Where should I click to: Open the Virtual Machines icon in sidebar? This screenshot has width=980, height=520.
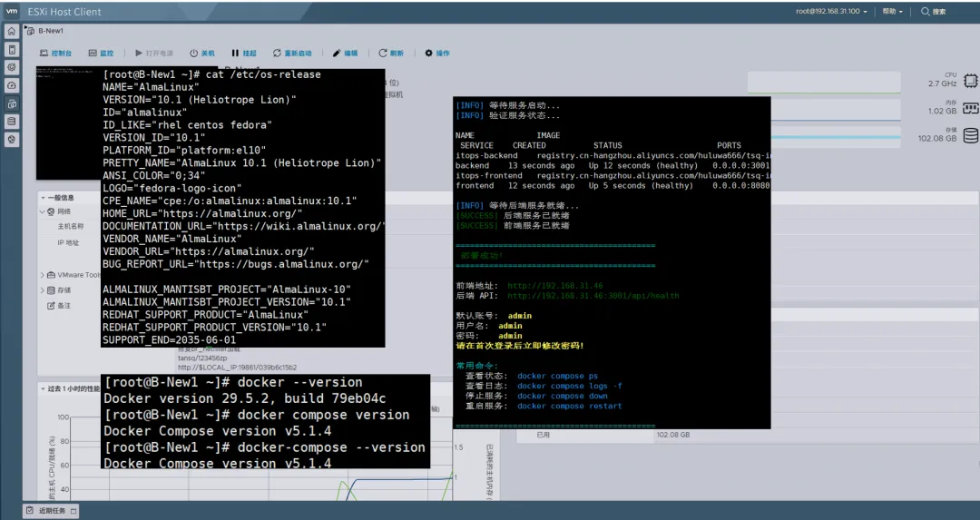pos(11,103)
